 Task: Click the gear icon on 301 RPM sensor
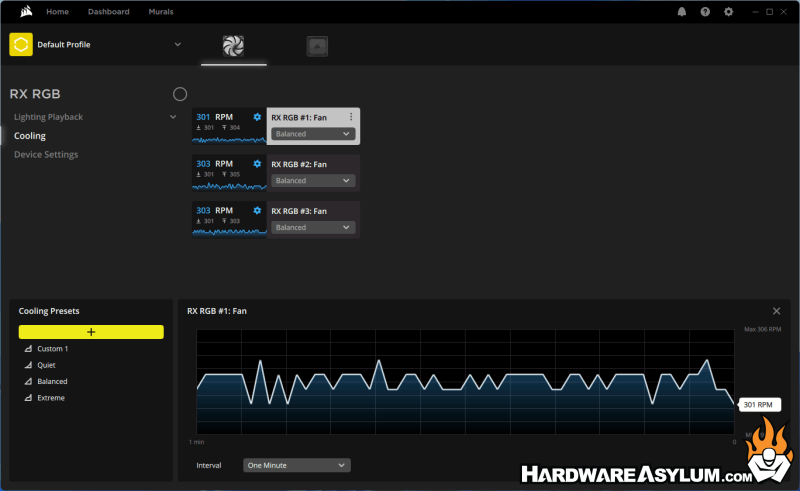[257, 117]
